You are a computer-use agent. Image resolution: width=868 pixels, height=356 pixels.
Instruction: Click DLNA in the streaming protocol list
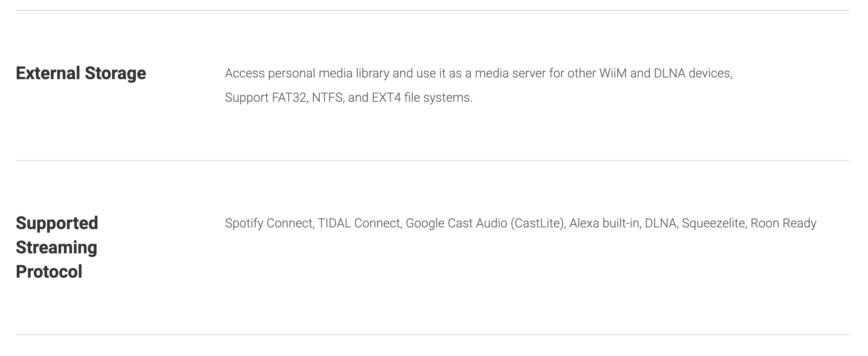(660, 223)
